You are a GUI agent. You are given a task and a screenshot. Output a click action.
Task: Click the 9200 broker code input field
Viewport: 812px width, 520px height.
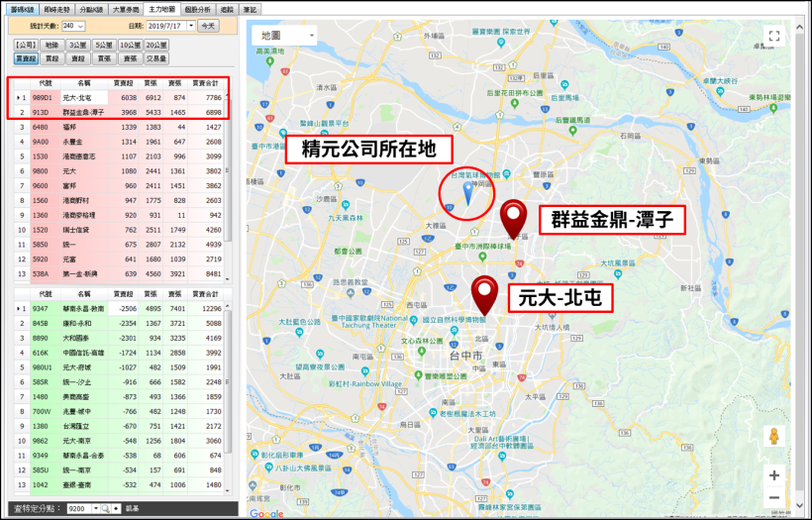[79, 508]
